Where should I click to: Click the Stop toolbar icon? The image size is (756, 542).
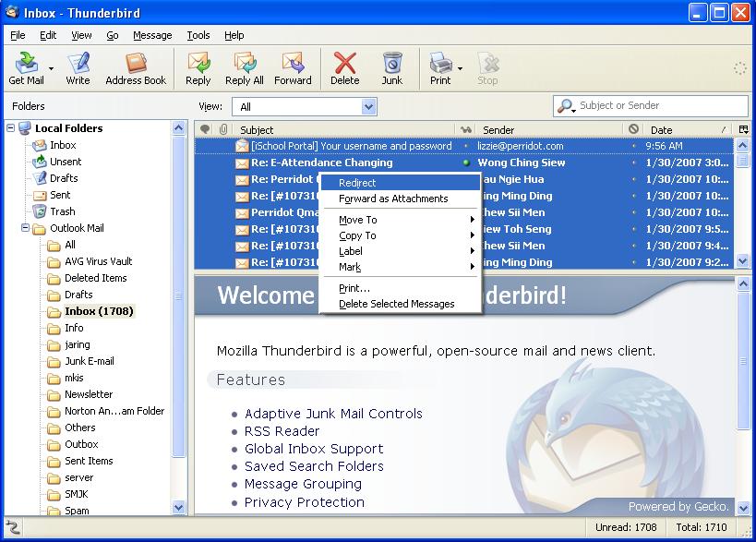[487, 68]
